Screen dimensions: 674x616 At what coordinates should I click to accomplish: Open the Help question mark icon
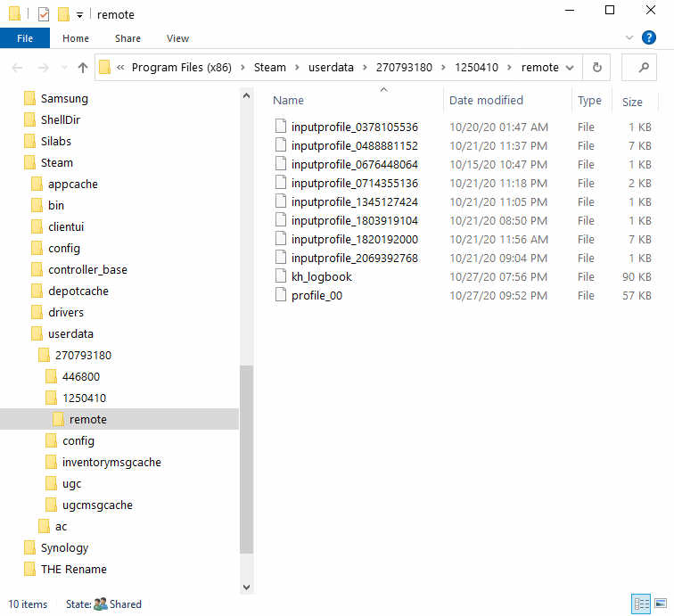pos(649,37)
